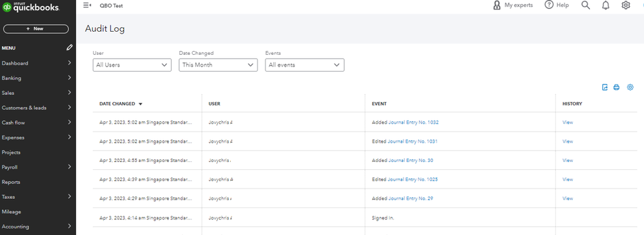
Task: Click 'Apr 3, 2023, 4:14 am' date cell
Action: pos(146,218)
